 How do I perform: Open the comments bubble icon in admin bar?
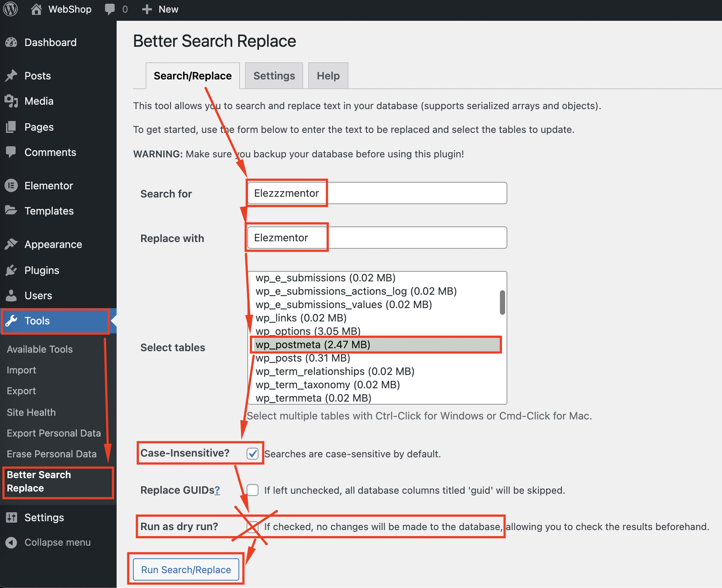coord(110,9)
